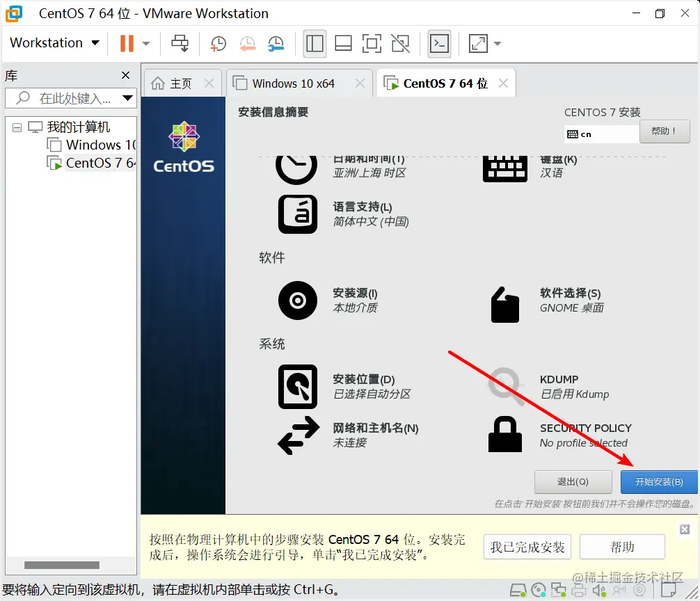Close the CentOS 7 64 位 tab
Image resolution: width=700 pixels, height=601 pixels.
click(x=503, y=83)
